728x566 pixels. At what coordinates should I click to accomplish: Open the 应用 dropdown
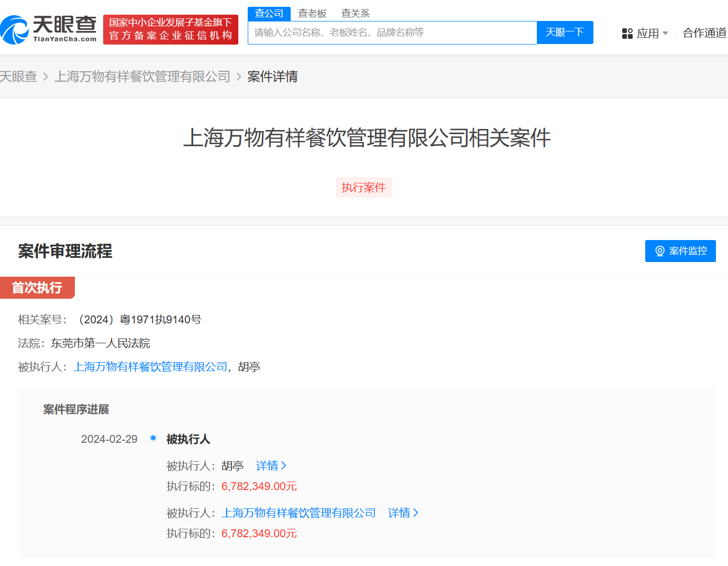coord(649,33)
